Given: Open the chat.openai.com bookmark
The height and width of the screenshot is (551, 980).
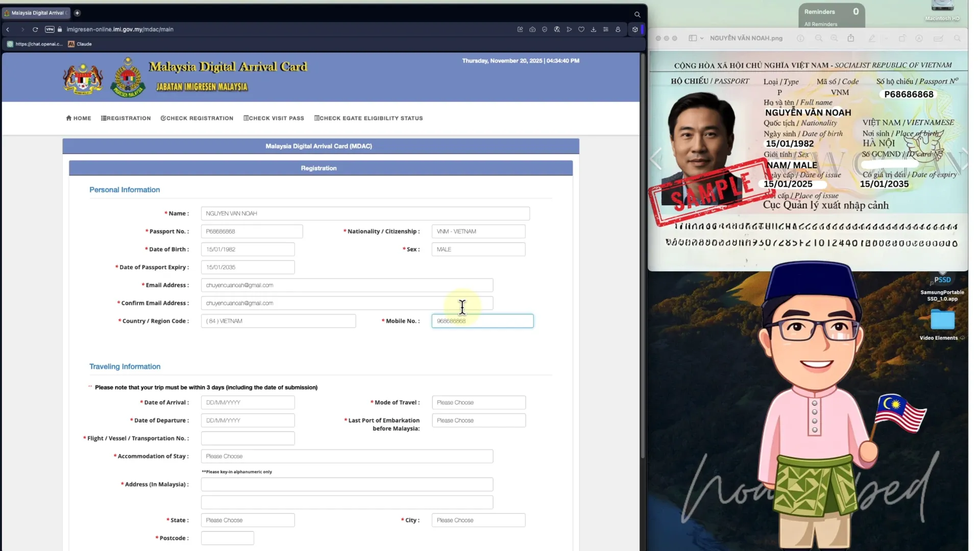Looking at the screenshot, I should (x=35, y=44).
